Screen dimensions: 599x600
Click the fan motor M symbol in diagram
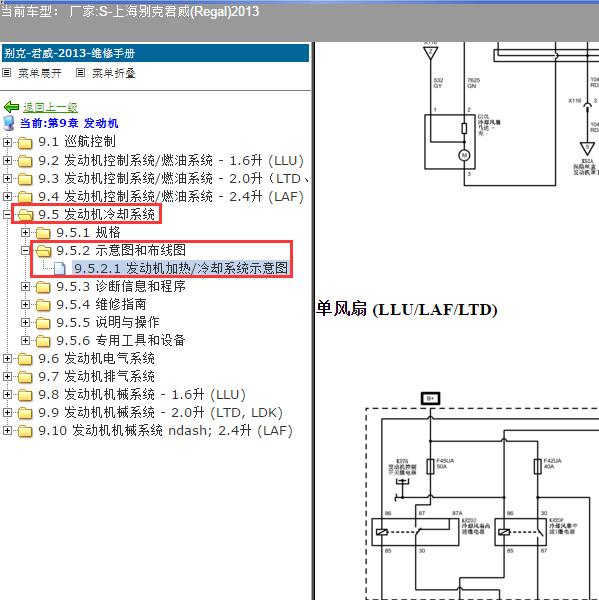[x=464, y=155]
